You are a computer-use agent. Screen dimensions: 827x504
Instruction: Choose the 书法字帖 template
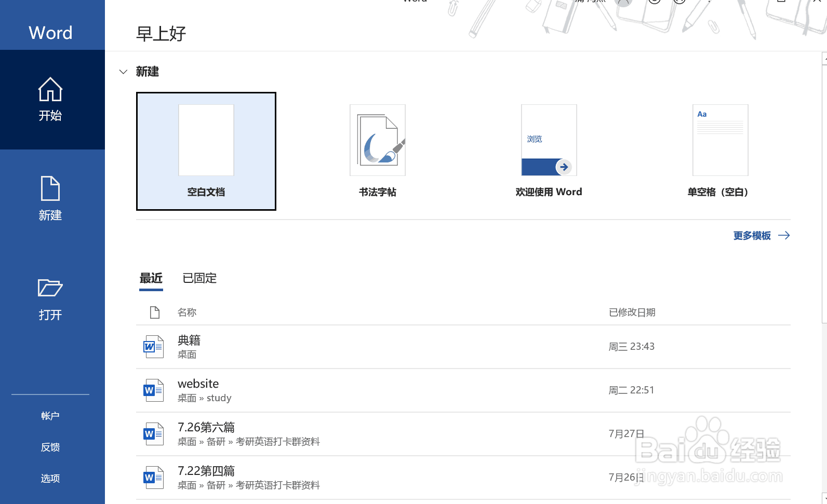point(378,151)
